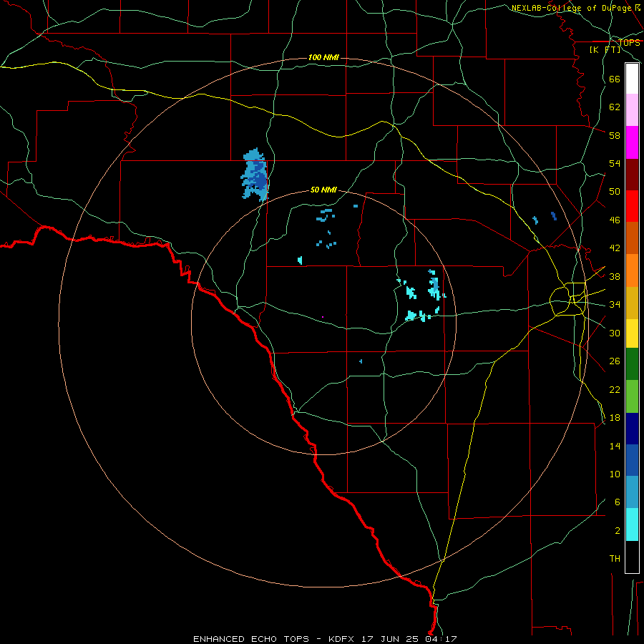The height and width of the screenshot is (644, 644).
Task: Click the 42 legend value
Action: pyautogui.click(x=615, y=248)
